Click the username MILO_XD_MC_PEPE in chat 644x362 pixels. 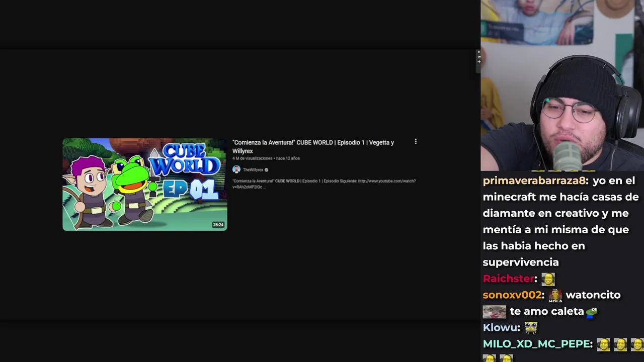pyautogui.click(x=536, y=344)
